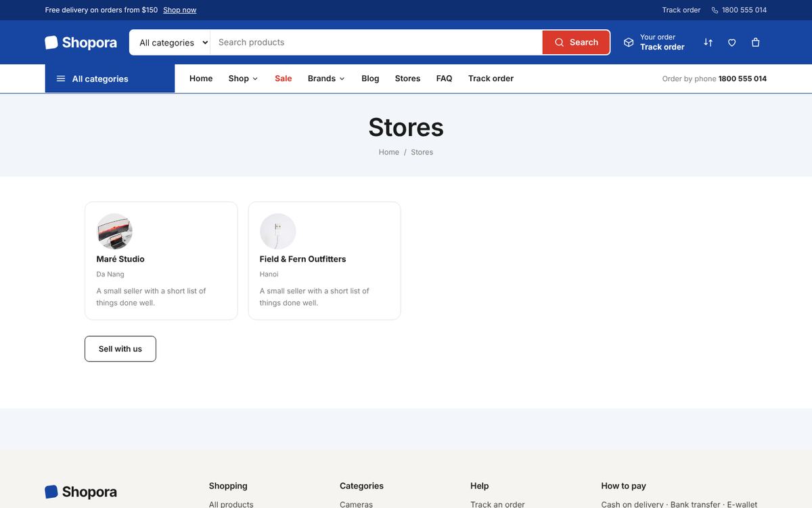
Task: Open the shopping bag cart icon
Action: (x=755, y=42)
